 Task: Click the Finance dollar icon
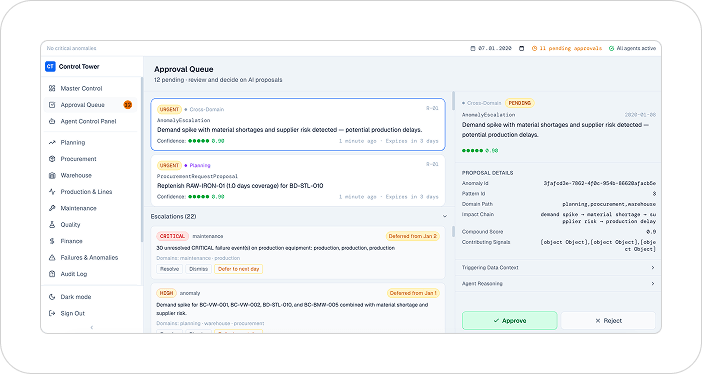tap(52, 241)
